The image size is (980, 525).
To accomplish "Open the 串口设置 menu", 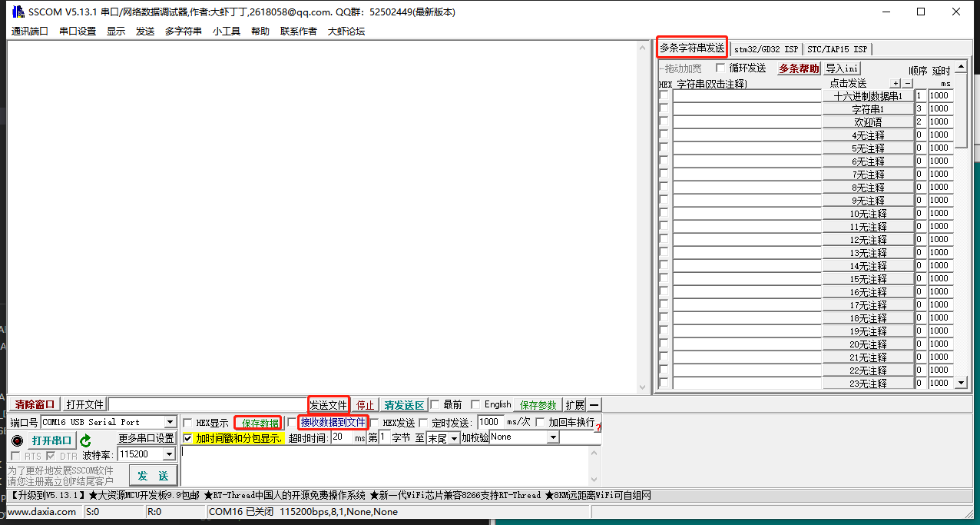I will 78,32.
